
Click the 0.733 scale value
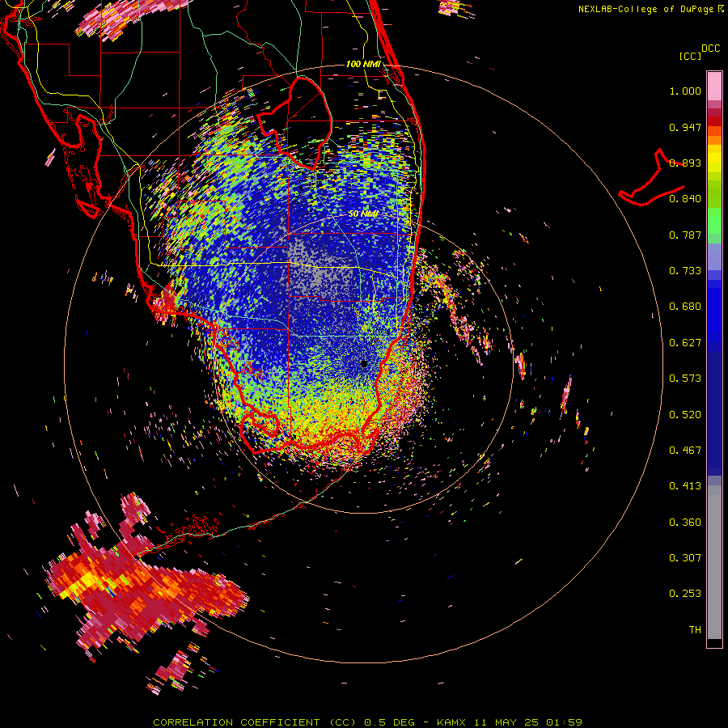[x=685, y=271]
